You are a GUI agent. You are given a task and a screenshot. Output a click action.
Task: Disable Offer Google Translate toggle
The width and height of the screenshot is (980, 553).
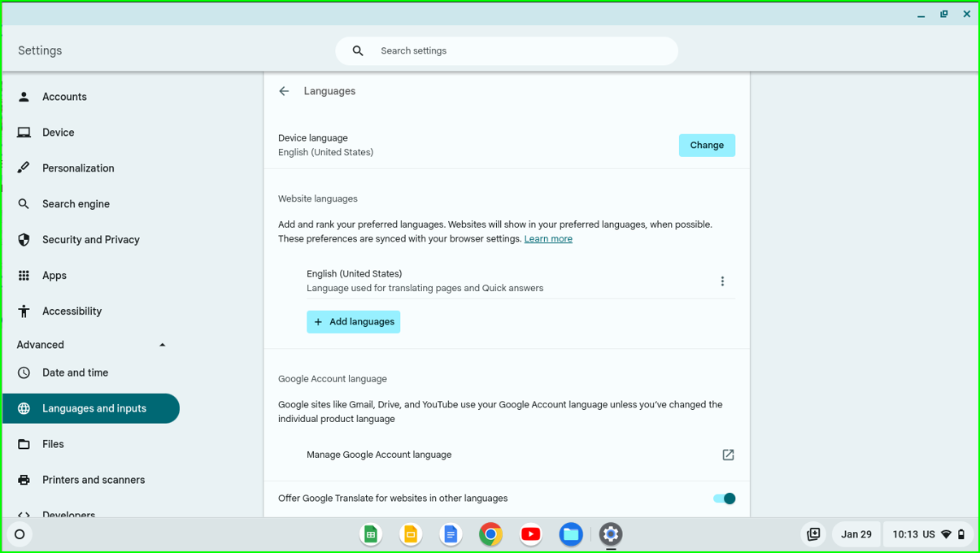(x=724, y=499)
